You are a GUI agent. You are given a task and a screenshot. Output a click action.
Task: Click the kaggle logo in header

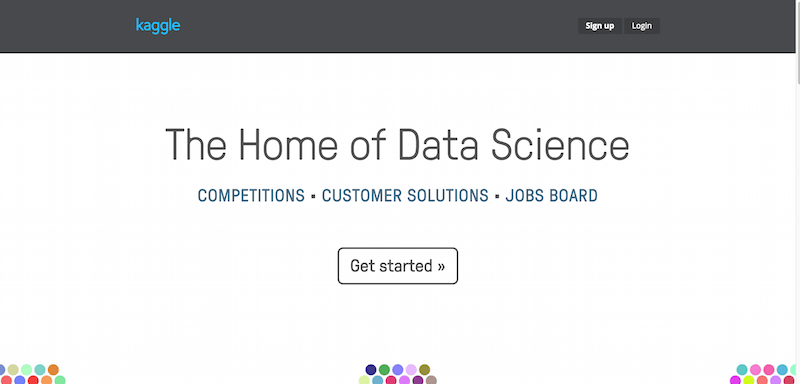(158, 25)
